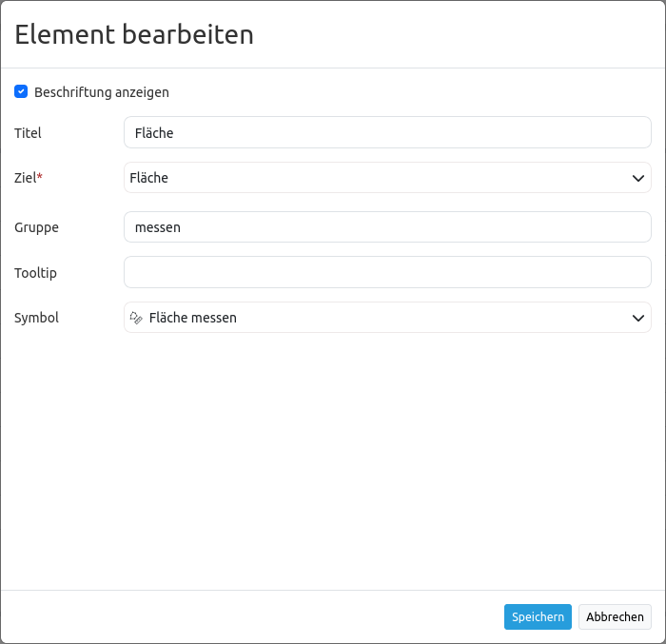Select the 'Fläche messen' text in Symbol
The image size is (666, 644).
[x=193, y=318]
